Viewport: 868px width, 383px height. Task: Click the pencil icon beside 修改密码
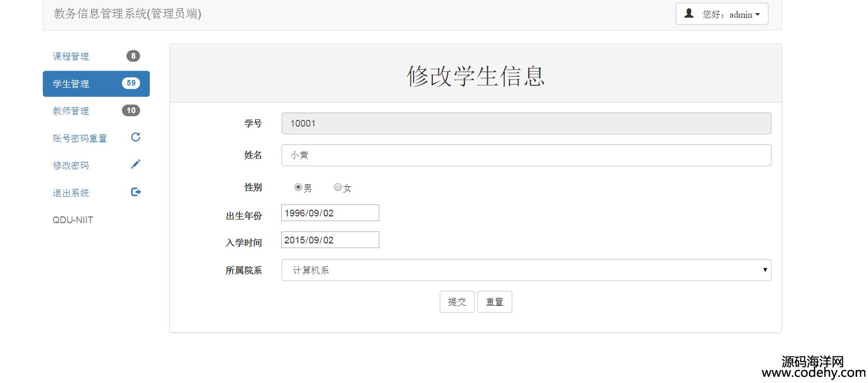pos(135,165)
